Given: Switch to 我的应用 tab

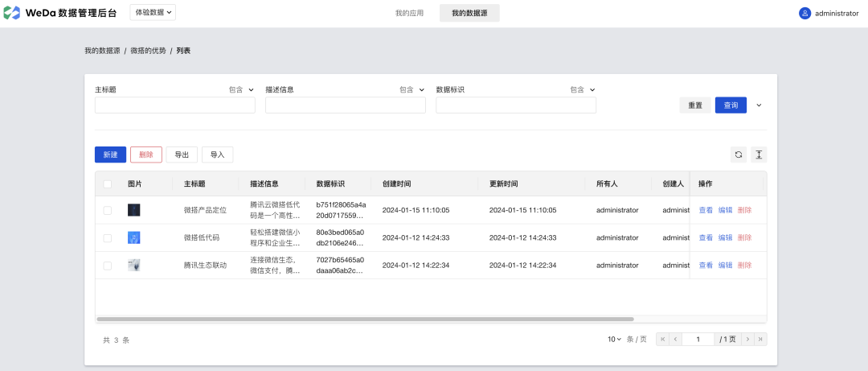Looking at the screenshot, I should [x=410, y=13].
